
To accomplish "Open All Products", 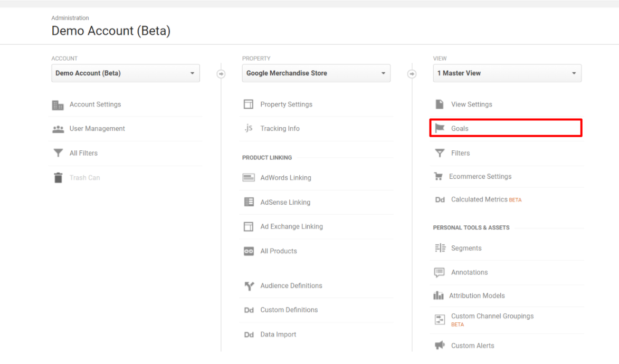I will point(278,251).
